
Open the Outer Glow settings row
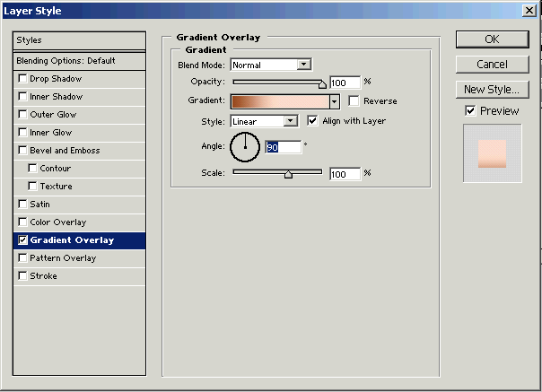79,115
